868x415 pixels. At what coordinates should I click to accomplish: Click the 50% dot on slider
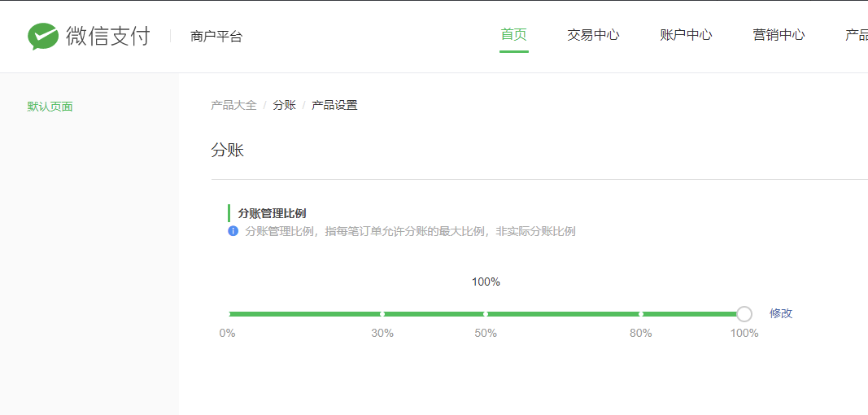[486, 314]
